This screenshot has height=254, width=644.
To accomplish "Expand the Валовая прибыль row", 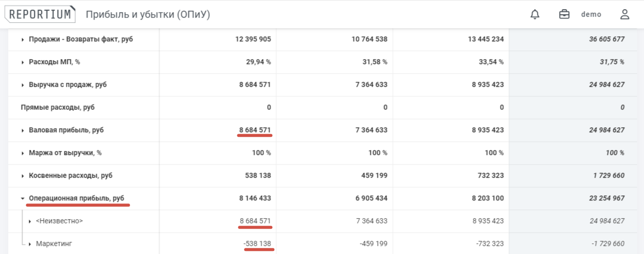I will pos(23,130).
